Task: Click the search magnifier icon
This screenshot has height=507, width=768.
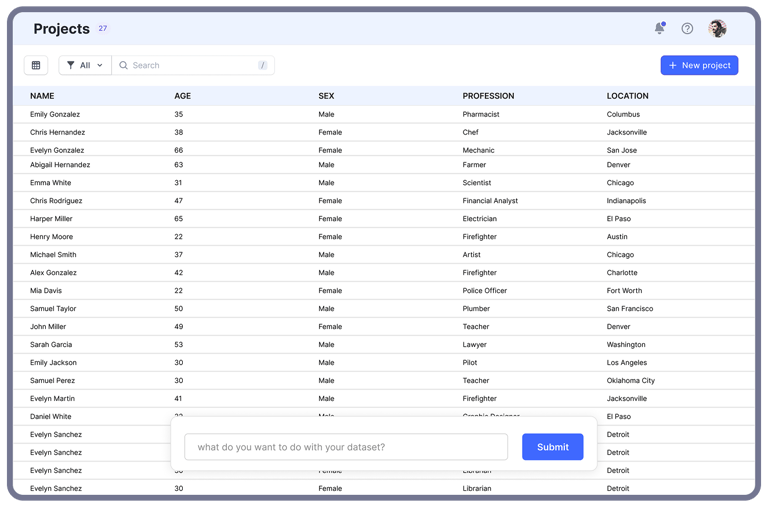Action: [124, 65]
